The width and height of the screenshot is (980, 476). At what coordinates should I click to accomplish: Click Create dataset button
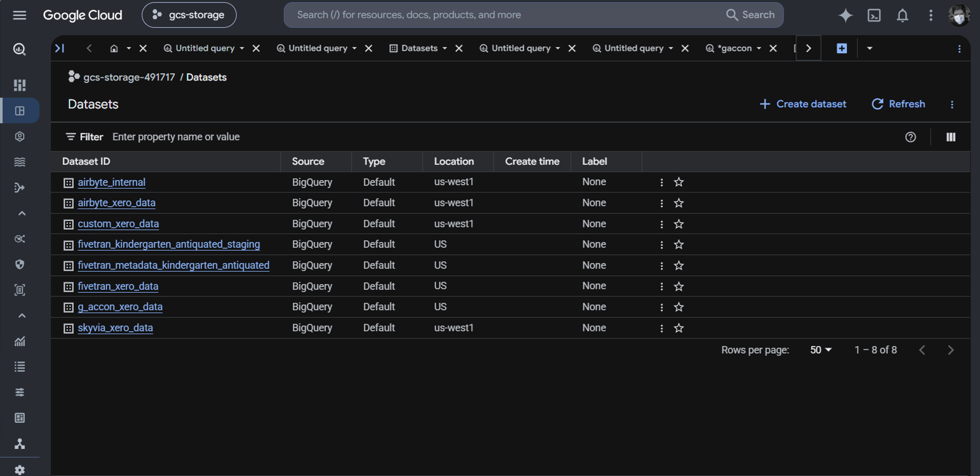[x=802, y=104]
